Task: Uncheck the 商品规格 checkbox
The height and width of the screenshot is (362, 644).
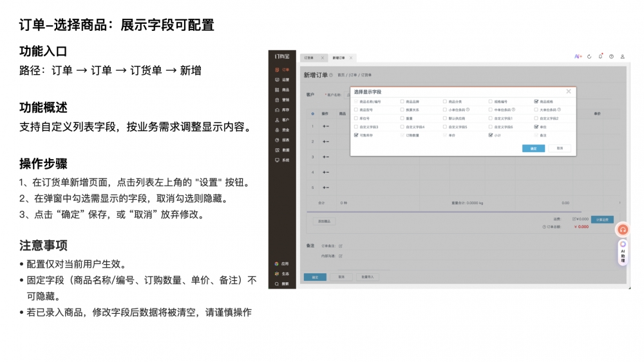Action: click(x=536, y=101)
